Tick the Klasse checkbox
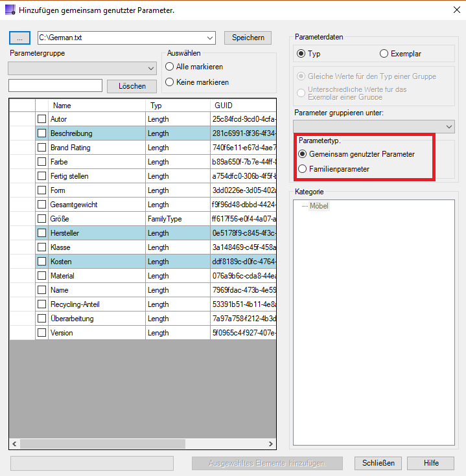Screen dimensions: 466x476 pyautogui.click(x=42, y=247)
